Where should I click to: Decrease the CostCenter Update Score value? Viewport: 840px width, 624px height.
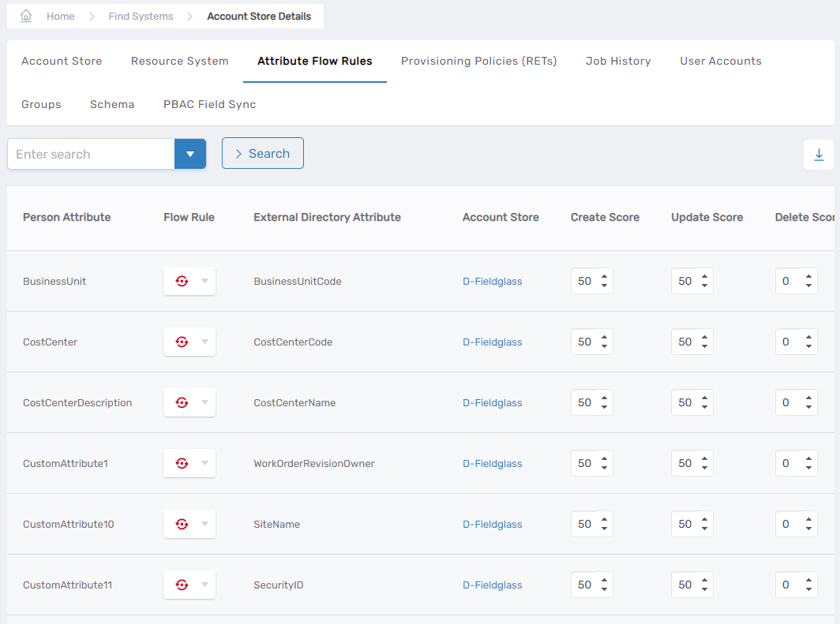704,346
